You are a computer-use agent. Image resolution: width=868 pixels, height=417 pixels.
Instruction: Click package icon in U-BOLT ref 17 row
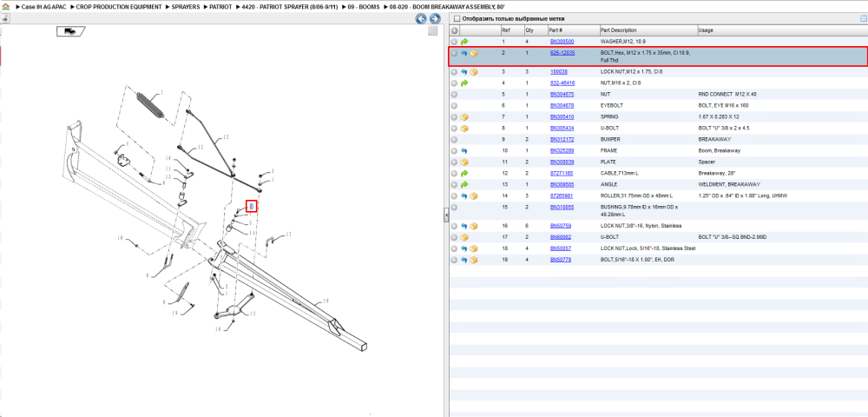pos(464,237)
